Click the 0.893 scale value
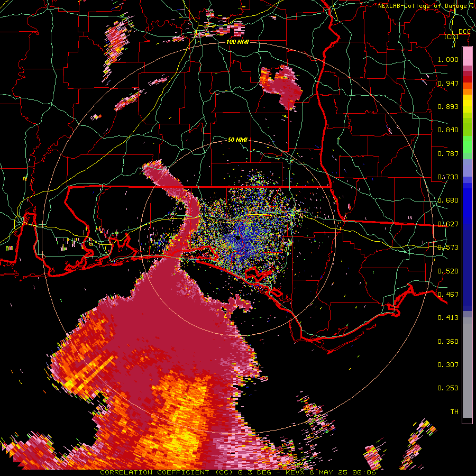Screen dimensions: 476x476 448,106
